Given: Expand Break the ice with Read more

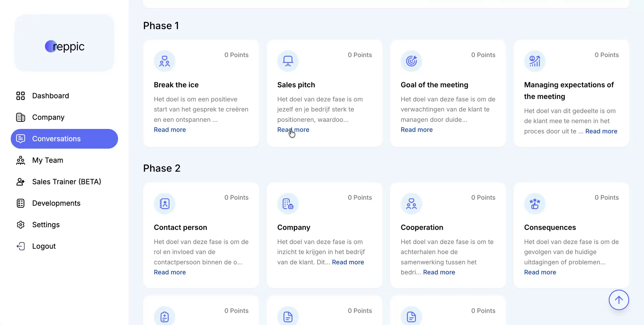Looking at the screenshot, I should tap(170, 130).
